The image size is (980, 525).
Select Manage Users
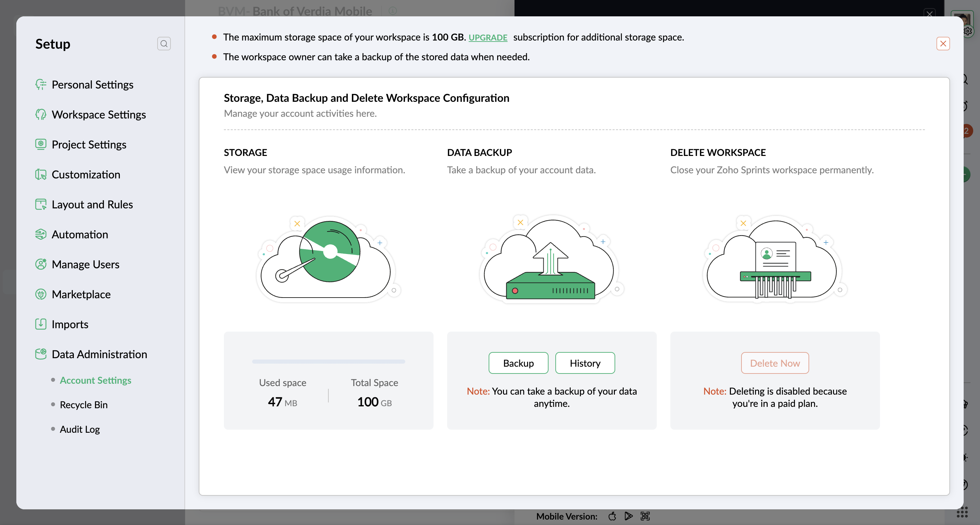(x=86, y=264)
